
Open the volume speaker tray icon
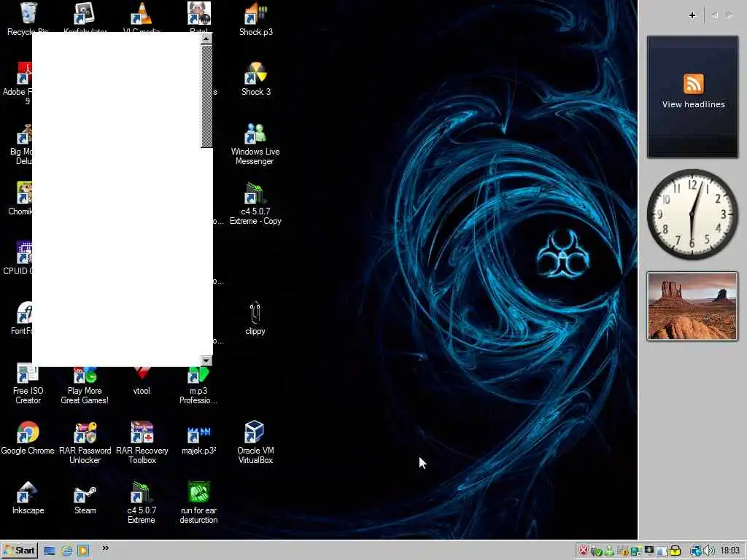[708, 551]
